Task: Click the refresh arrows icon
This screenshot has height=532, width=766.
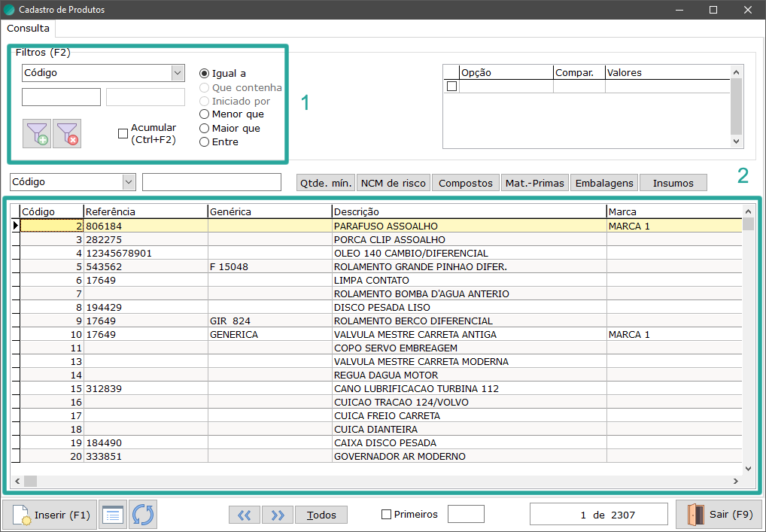Action: pyautogui.click(x=143, y=515)
